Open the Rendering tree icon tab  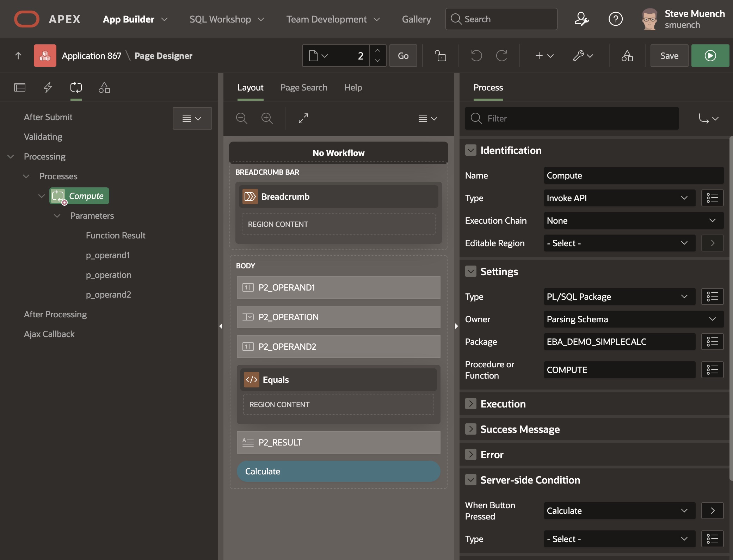(x=20, y=87)
